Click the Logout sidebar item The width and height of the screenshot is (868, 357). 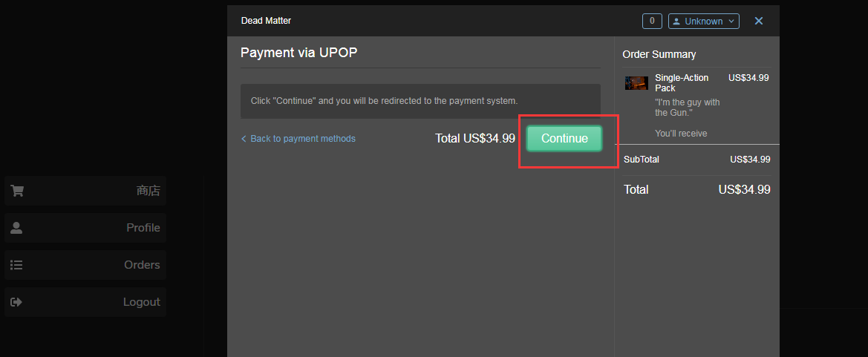point(85,302)
